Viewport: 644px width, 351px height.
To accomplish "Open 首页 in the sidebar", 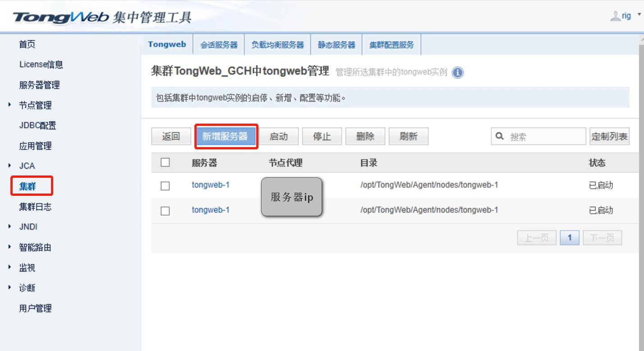I will tap(27, 44).
